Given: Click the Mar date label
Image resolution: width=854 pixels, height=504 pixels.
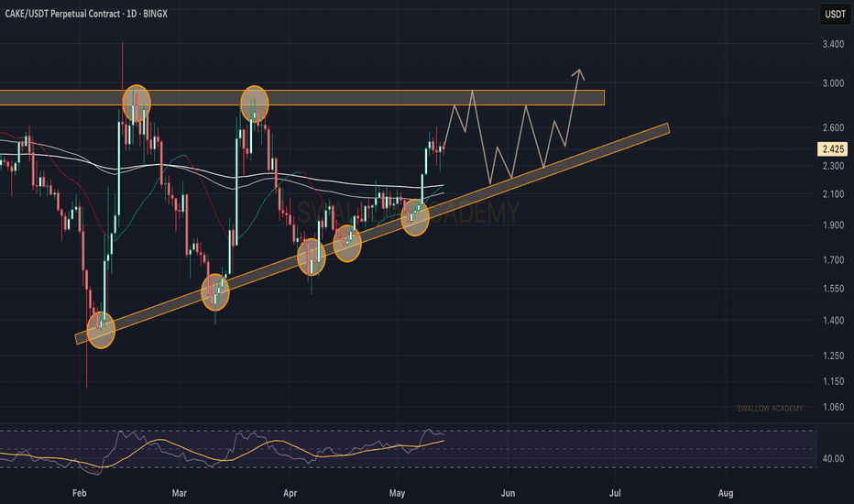Looking at the screenshot, I should point(180,493).
